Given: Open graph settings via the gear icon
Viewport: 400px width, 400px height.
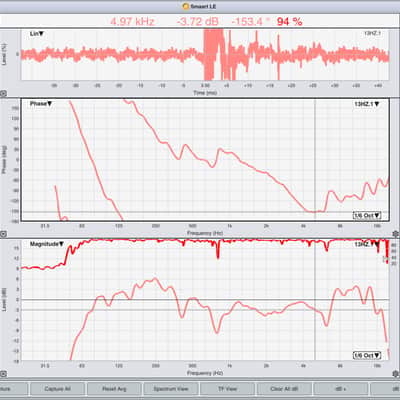Looking at the screenshot, I should pyautogui.click(x=396, y=234).
